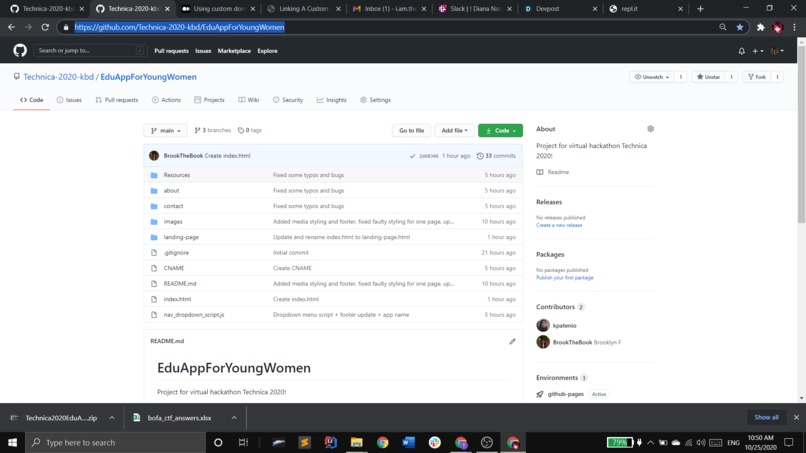Screen dimensions: 806x453
Task: Switch to the Security tab
Action: click(288, 100)
